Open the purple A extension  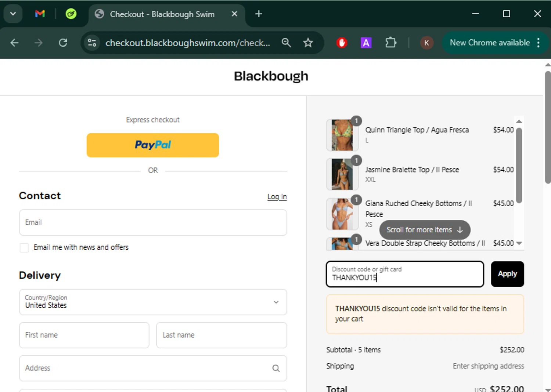click(x=366, y=43)
